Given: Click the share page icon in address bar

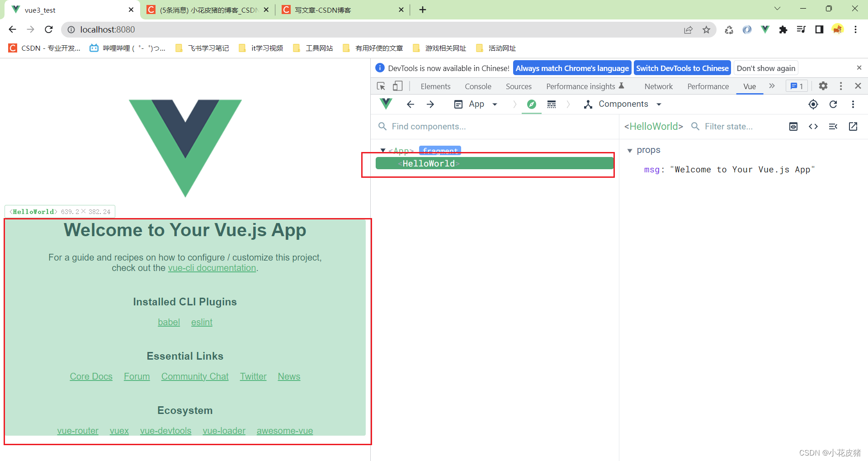Looking at the screenshot, I should click(x=688, y=30).
